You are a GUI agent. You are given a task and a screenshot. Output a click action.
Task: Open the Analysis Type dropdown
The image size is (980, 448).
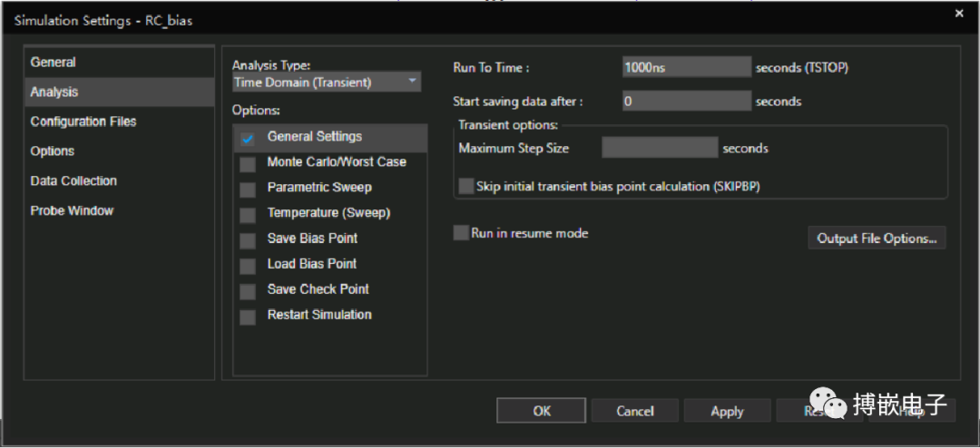click(x=327, y=82)
